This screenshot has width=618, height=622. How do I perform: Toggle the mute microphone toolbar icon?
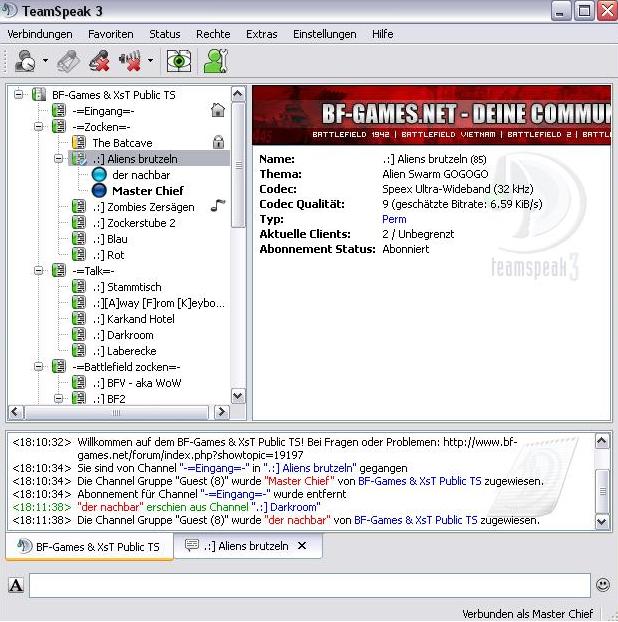click(99, 61)
